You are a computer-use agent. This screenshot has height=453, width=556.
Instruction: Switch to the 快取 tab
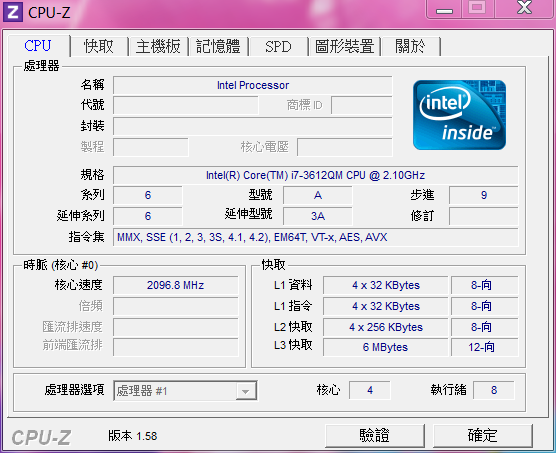point(99,46)
